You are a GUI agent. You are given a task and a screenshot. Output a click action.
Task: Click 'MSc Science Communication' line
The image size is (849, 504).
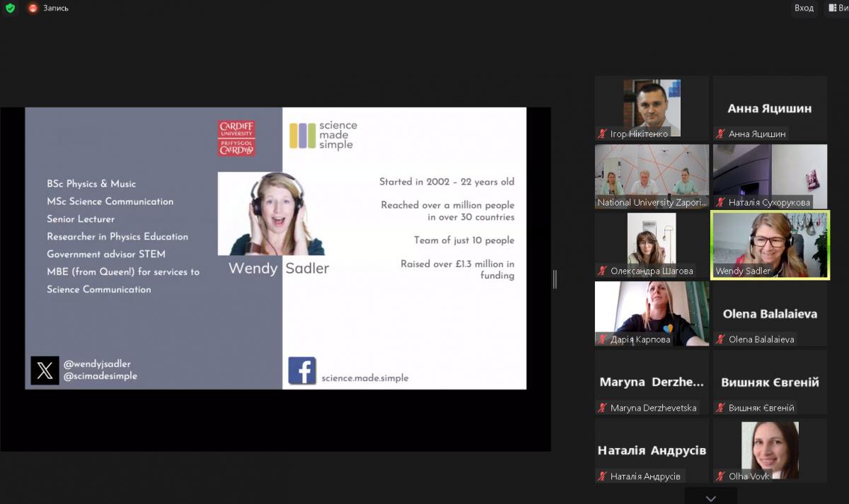click(110, 201)
